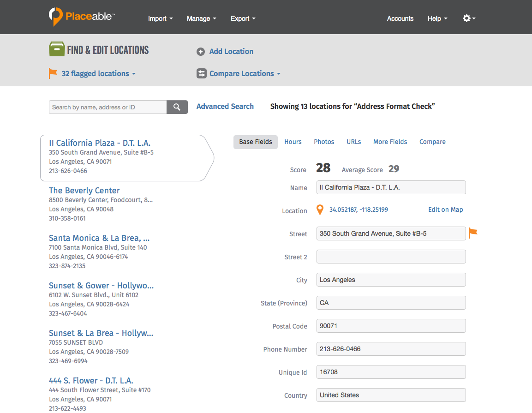Expand the Import dropdown menu
Image resolution: width=532 pixels, height=413 pixels.
pos(160,18)
